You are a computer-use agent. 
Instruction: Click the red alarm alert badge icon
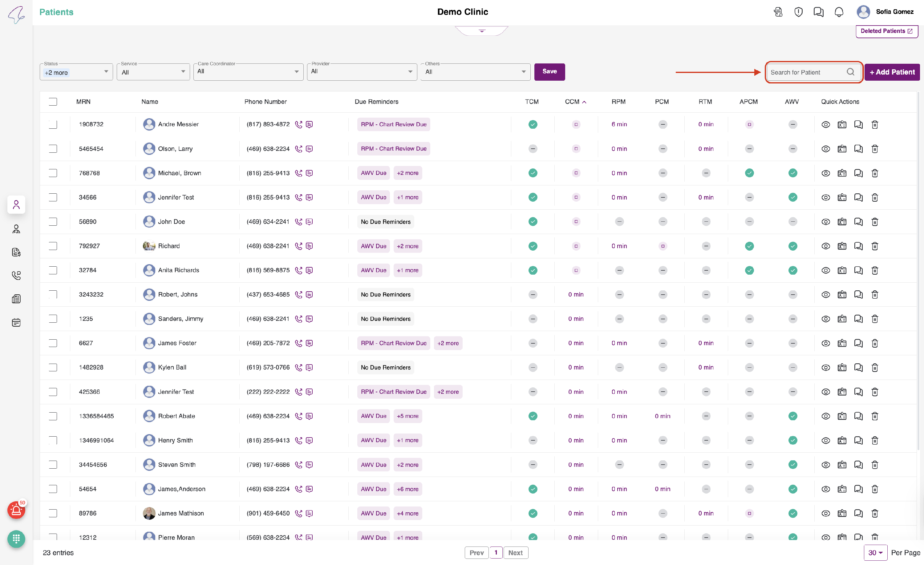(16, 510)
